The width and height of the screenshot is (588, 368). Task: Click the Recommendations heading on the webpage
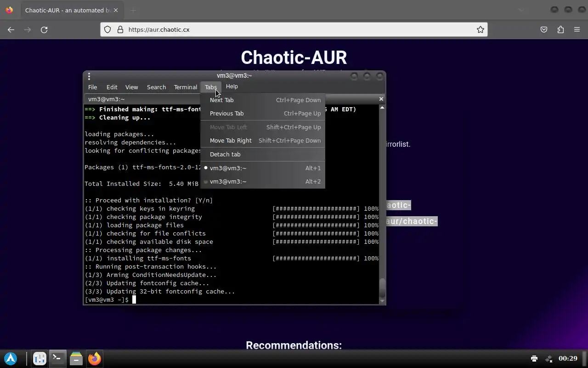tap(294, 345)
